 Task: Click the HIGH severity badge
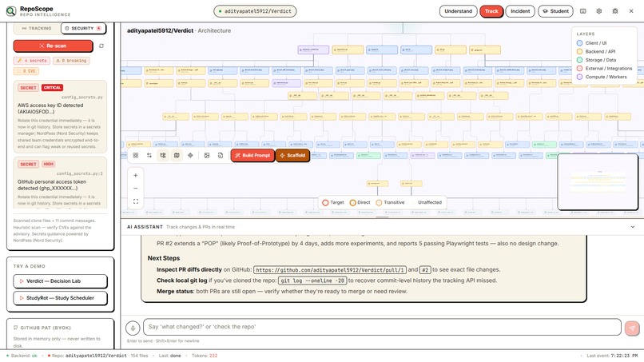49,164
